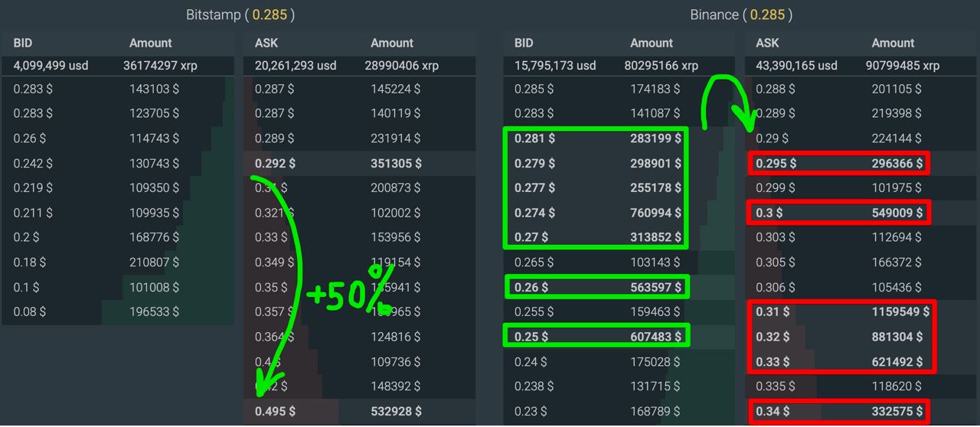
Task: Select the 0.255 $ bid price
Action: coord(534,311)
